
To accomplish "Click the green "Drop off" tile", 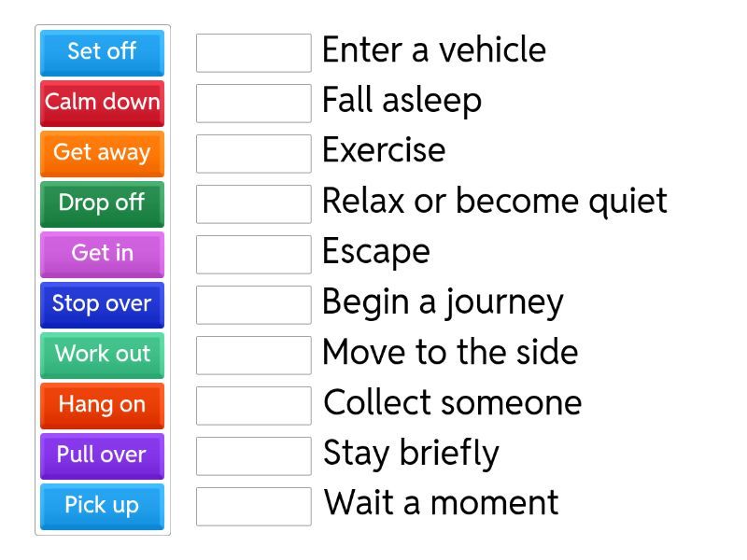I will tap(102, 203).
